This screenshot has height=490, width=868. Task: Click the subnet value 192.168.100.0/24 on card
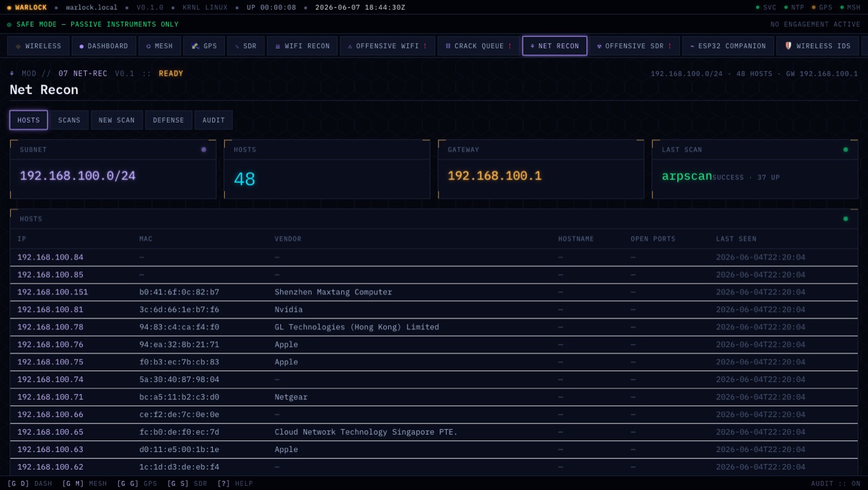78,176
